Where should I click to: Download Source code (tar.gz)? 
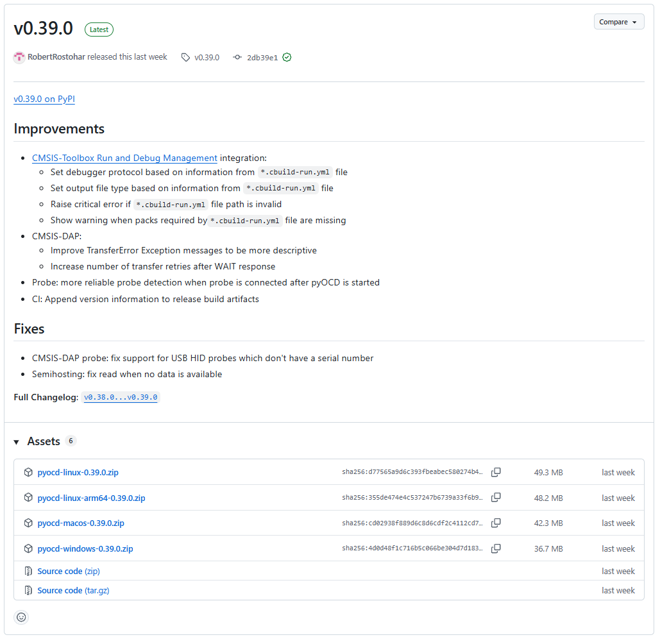pyautogui.click(x=73, y=591)
